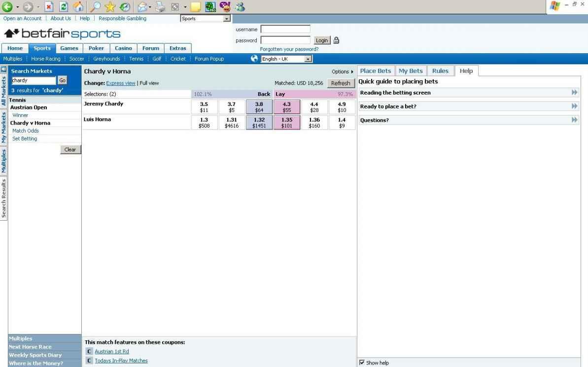Collapse left panel using arrow icon
The image size is (588, 367).
3,69
